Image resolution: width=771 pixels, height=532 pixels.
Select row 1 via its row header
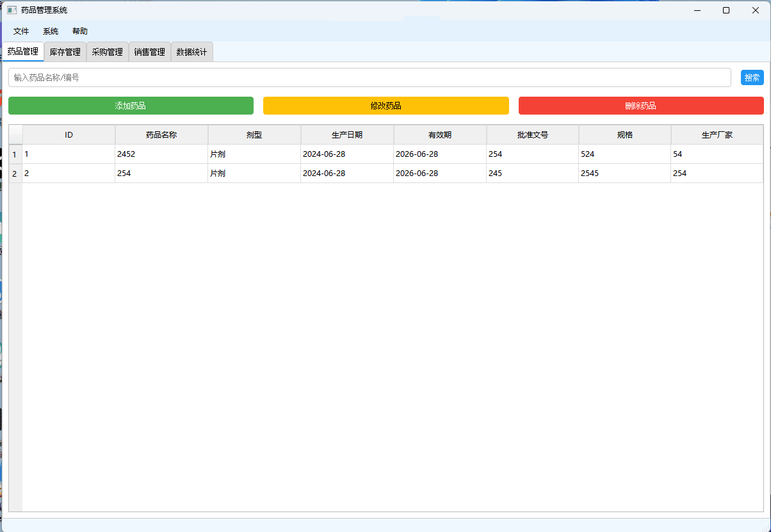point(15,154)
